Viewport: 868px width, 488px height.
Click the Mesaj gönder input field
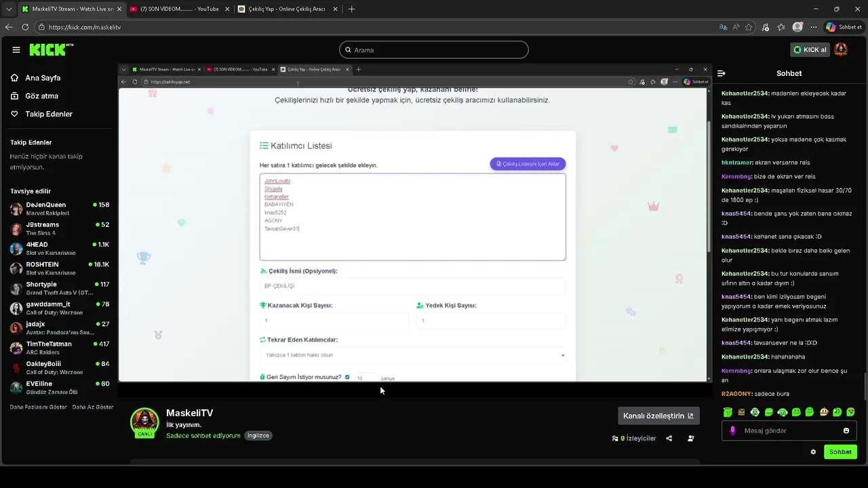click(790, 430)
